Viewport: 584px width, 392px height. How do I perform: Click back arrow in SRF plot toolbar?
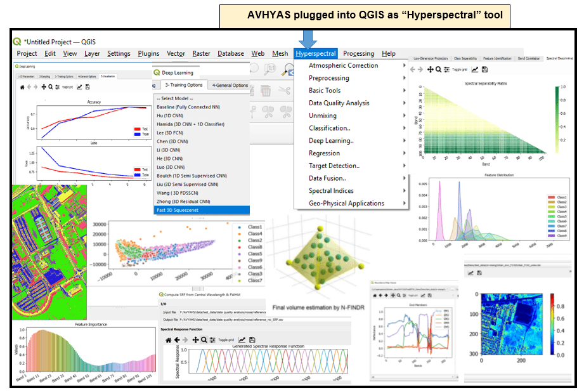click(177, 340)
